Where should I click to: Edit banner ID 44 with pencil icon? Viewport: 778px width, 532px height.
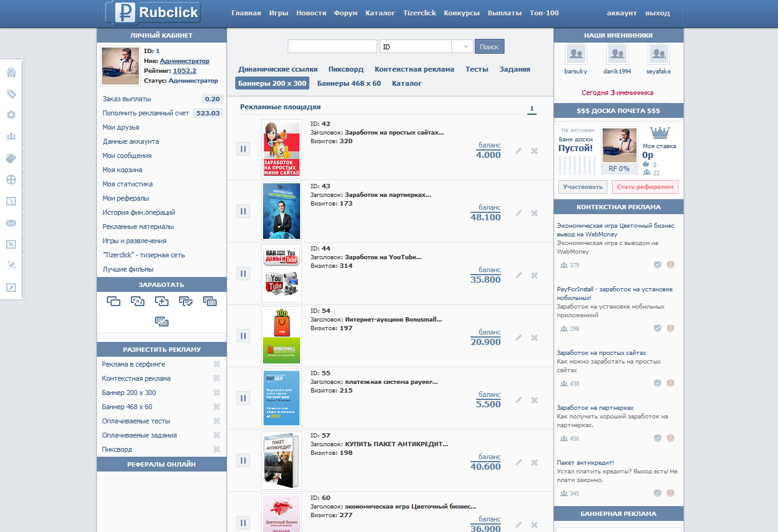(x=519, y=275)
